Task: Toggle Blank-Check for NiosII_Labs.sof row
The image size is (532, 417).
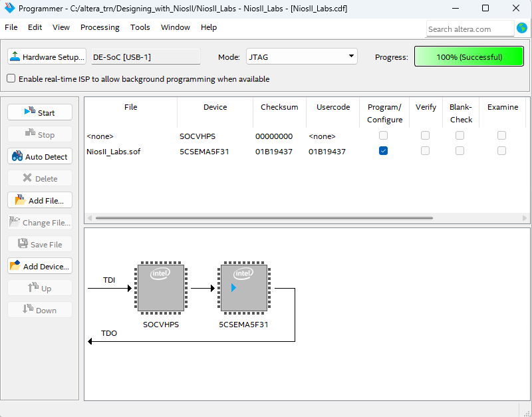Action: [460, 151]
